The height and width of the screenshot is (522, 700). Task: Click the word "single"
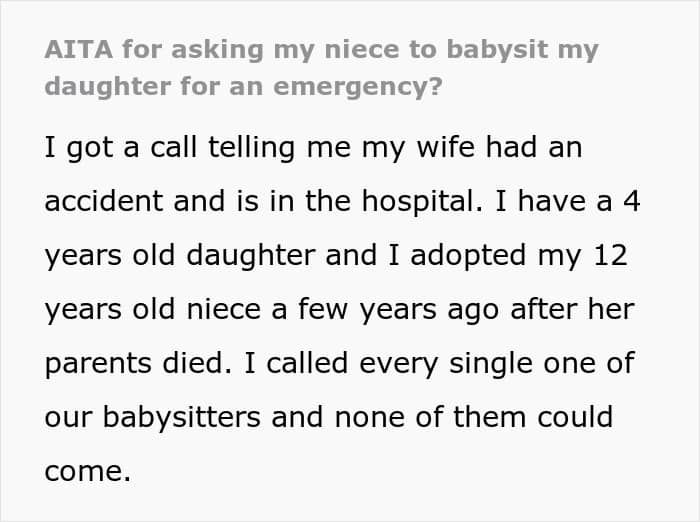490,364
